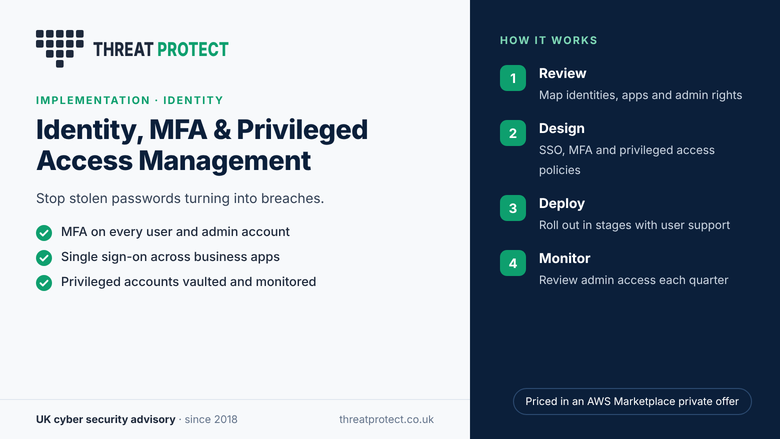Click the check icon beside MFA on every user
780x439 pixels.
click(44, 233)
